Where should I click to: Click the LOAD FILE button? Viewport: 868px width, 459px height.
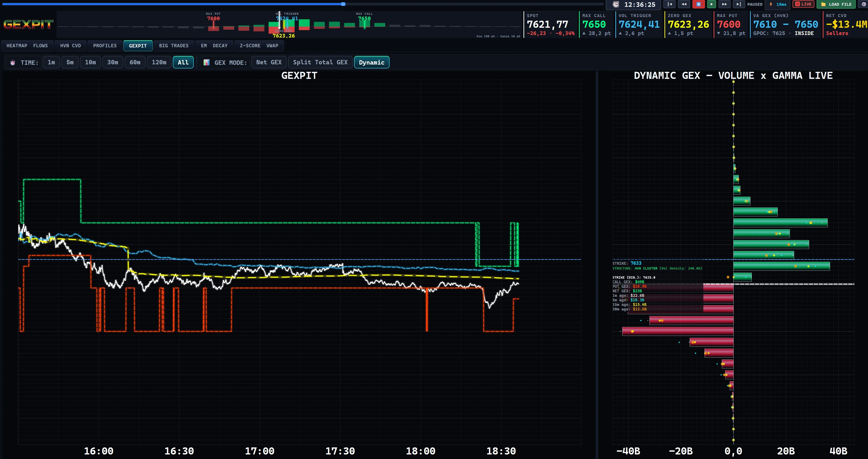tap(836, 4)
